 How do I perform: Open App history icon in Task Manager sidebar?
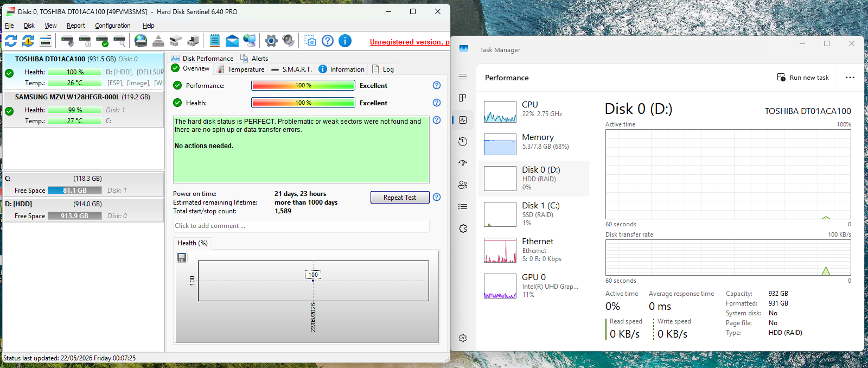(463, 142)
